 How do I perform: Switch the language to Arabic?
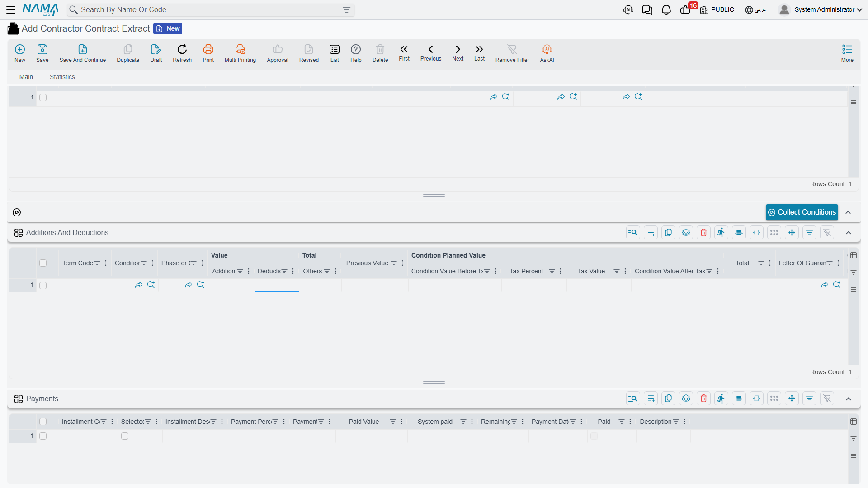click(756, 9)
